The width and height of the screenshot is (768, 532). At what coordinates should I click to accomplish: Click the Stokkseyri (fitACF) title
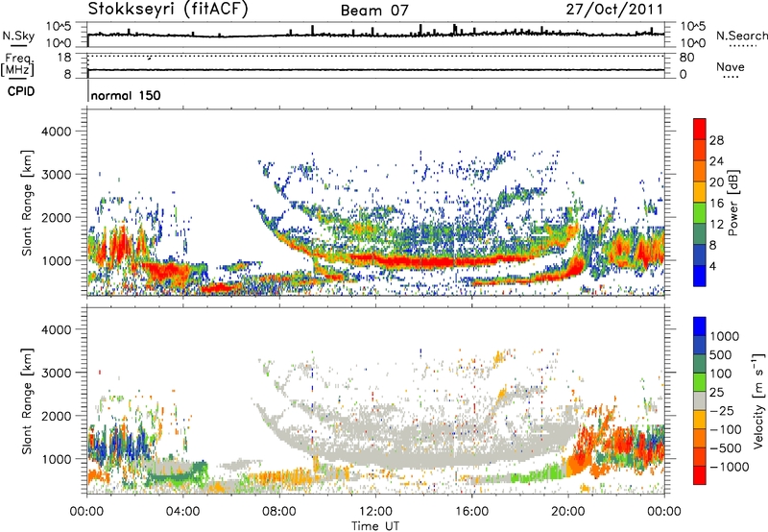pyautogui.click(x=168, y=10)
